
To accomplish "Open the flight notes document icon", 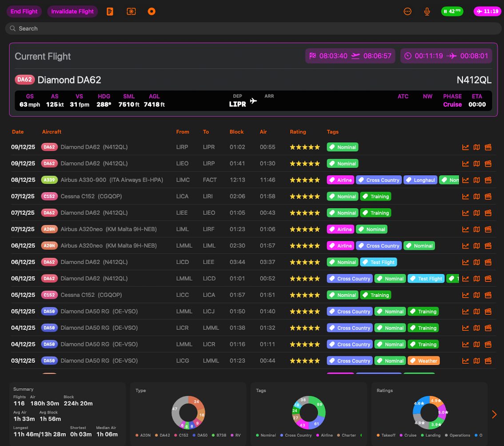I will [110, 12].
